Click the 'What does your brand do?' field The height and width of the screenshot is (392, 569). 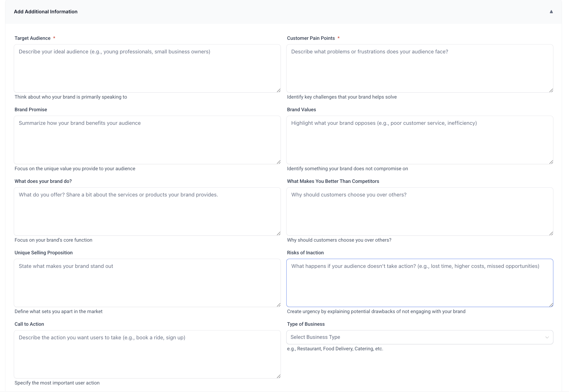click(147, 211)
